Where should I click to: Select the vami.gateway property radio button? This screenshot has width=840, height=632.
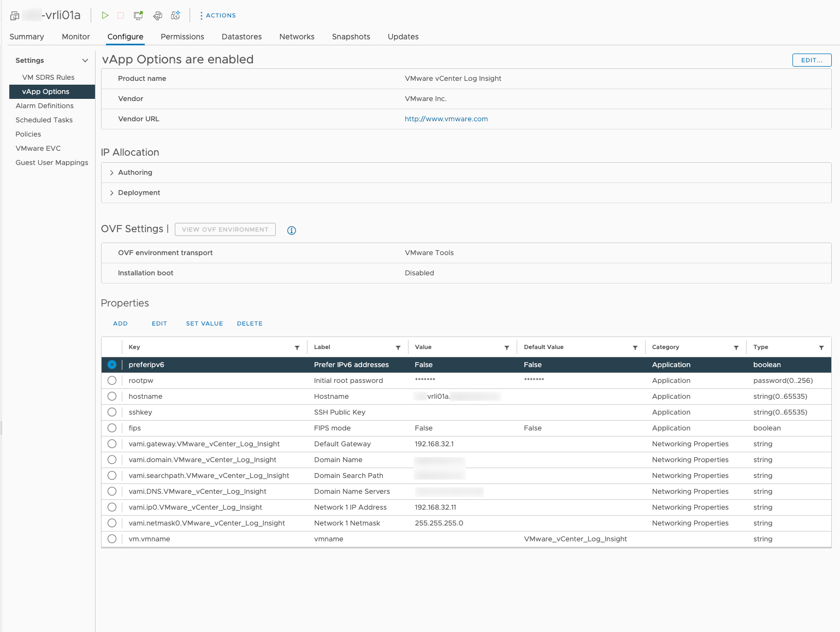112,444
